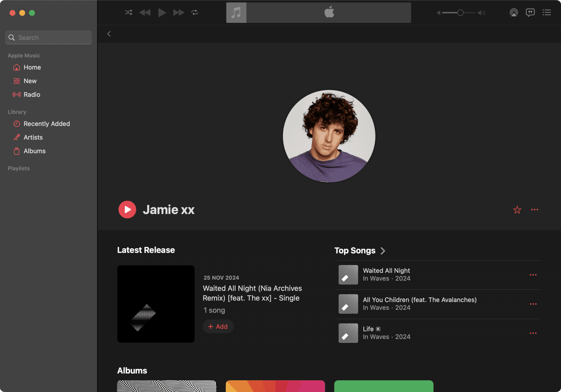Expand Top Songs via its chevron
561x392 pixels.
(383, 251)
